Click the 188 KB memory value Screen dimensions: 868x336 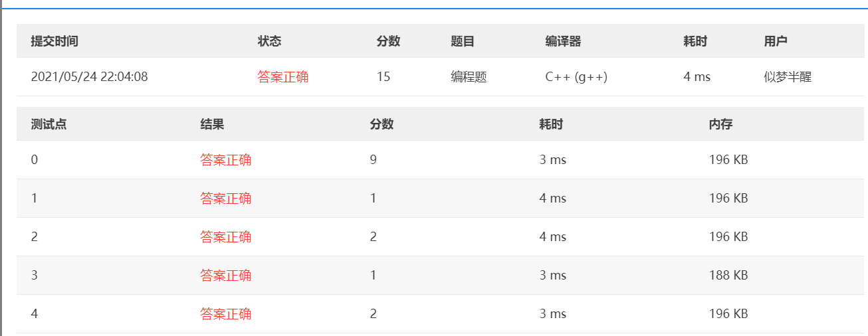(728, 276)
